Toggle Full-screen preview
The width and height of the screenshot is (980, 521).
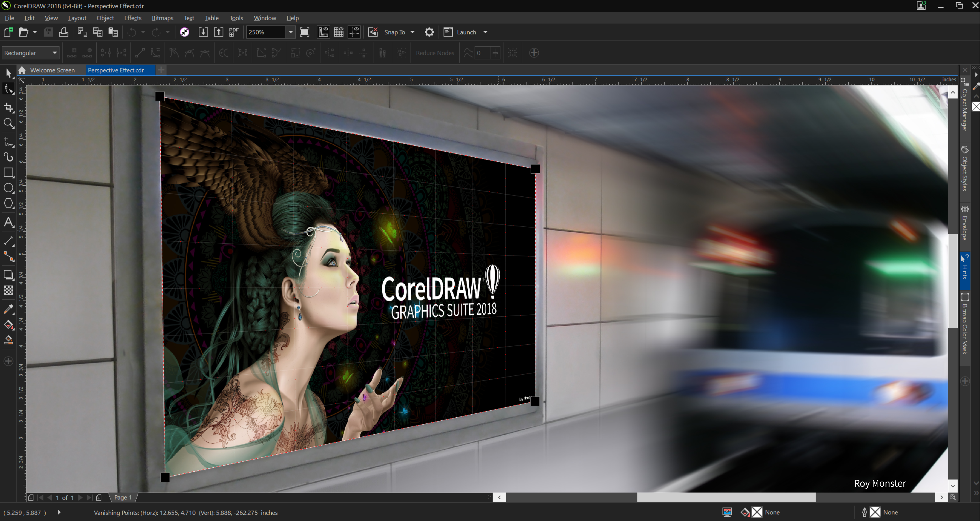304,32
